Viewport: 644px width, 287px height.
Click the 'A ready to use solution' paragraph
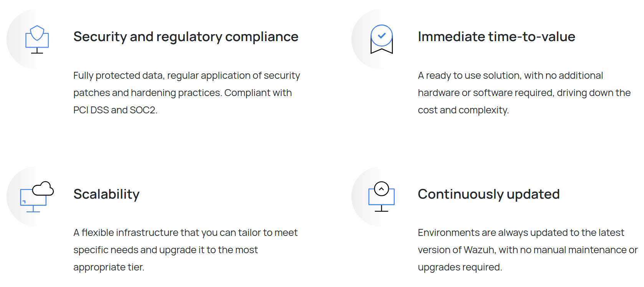click(524, 93)
